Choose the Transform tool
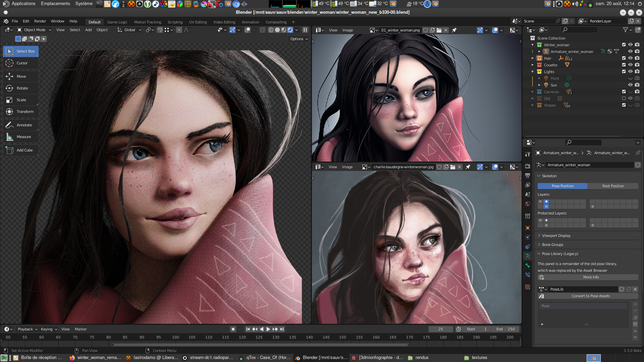This screenshot has height=362, width=644. pyautogui.click(x=21, y=112)
